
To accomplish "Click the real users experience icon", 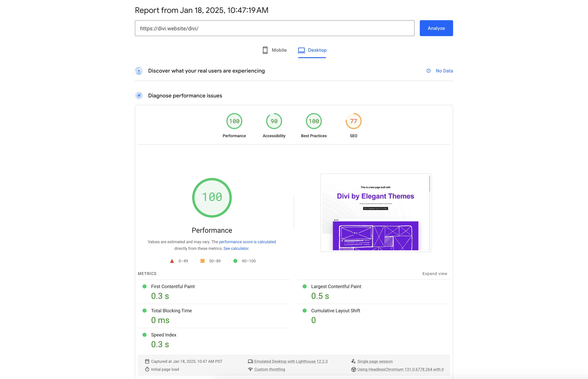I will coord(139,71).
